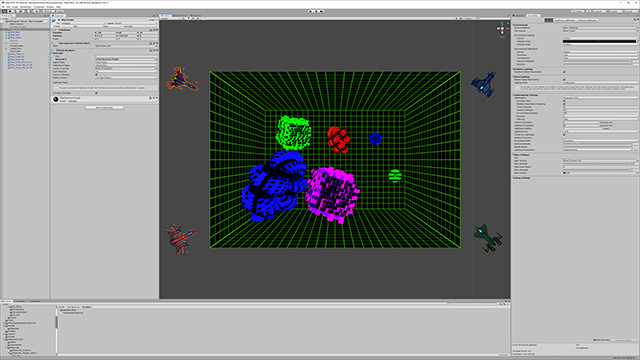Select the blue ship in Scene view
The image size is (640, 360).
tap(483, 84)
